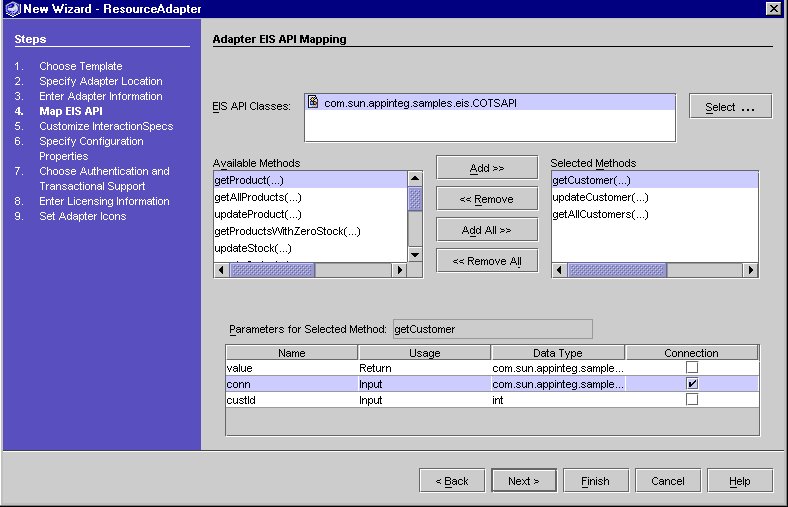Click the Input usage cell for conn
788x507 pixels.
click(x=425, y=384)
